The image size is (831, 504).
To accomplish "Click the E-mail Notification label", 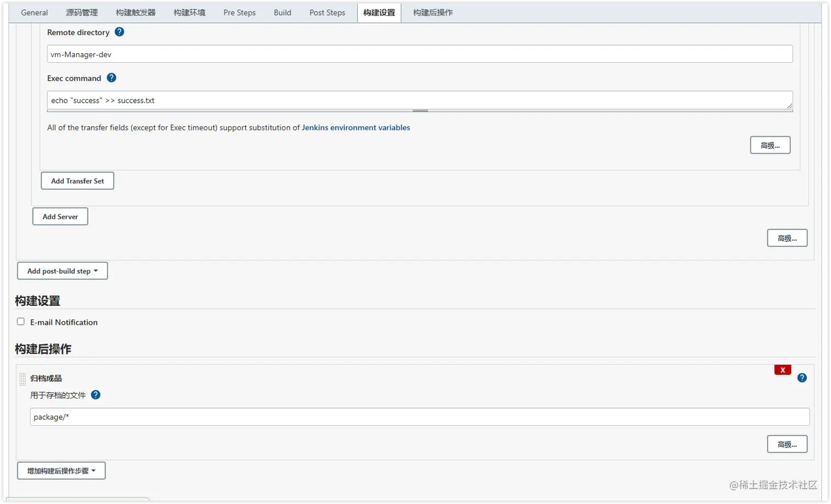I will tap(64, 322).
